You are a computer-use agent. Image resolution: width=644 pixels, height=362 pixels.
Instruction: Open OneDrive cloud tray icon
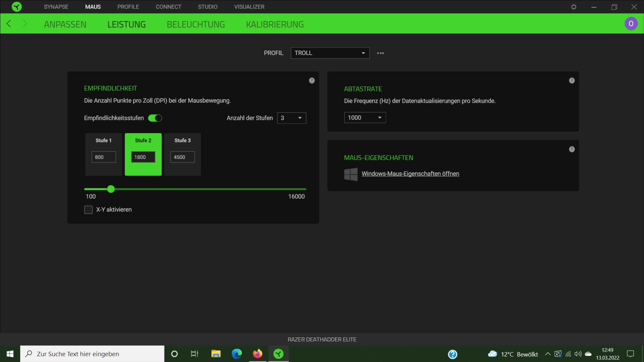588,354
